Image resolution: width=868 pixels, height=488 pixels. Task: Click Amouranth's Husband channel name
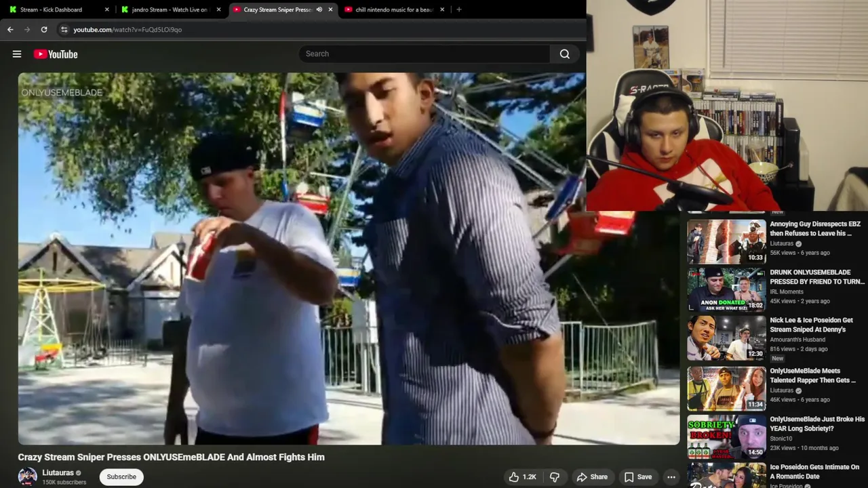797,340
